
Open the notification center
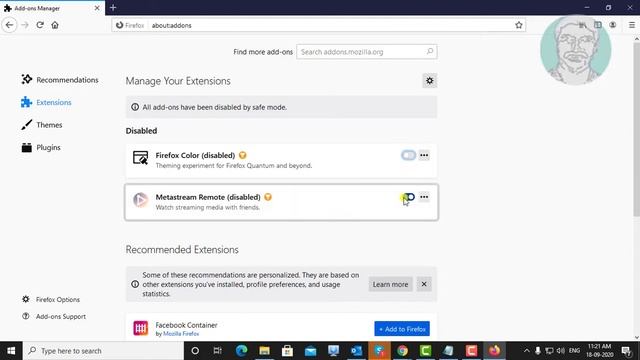click(626, 351)
